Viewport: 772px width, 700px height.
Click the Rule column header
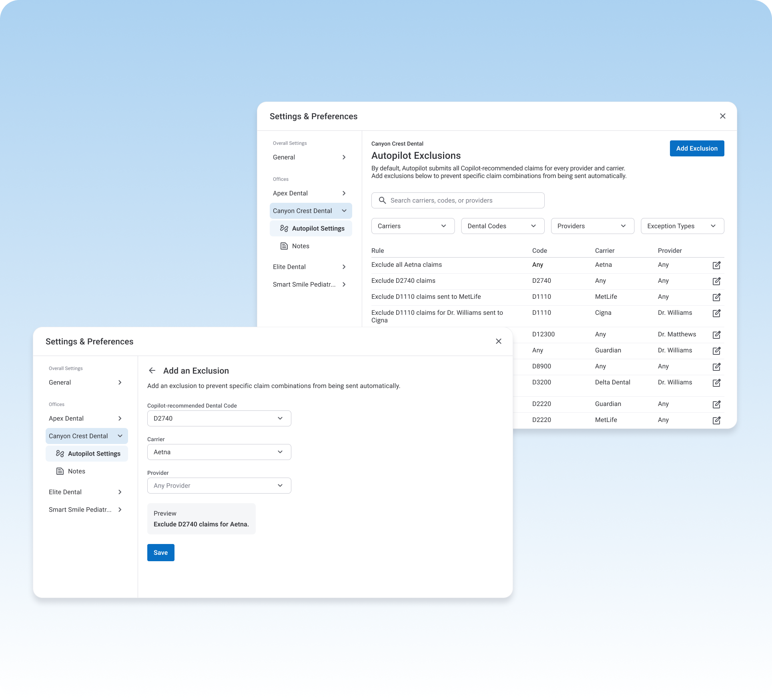pos(378,251)
